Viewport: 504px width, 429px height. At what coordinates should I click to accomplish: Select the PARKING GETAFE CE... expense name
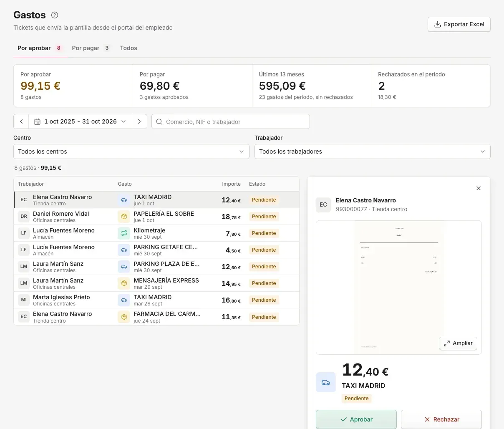[166, 247]
